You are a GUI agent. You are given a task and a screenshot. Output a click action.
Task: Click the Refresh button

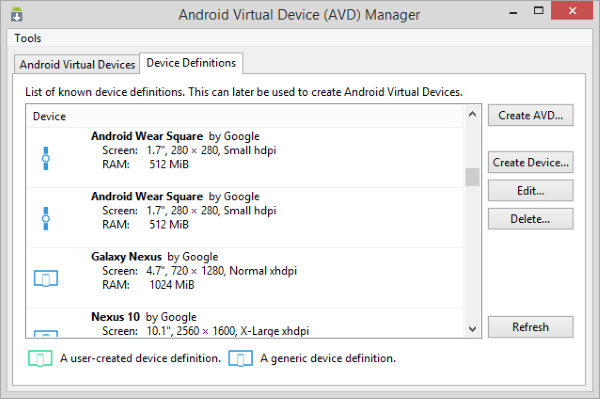coord(530,327)
